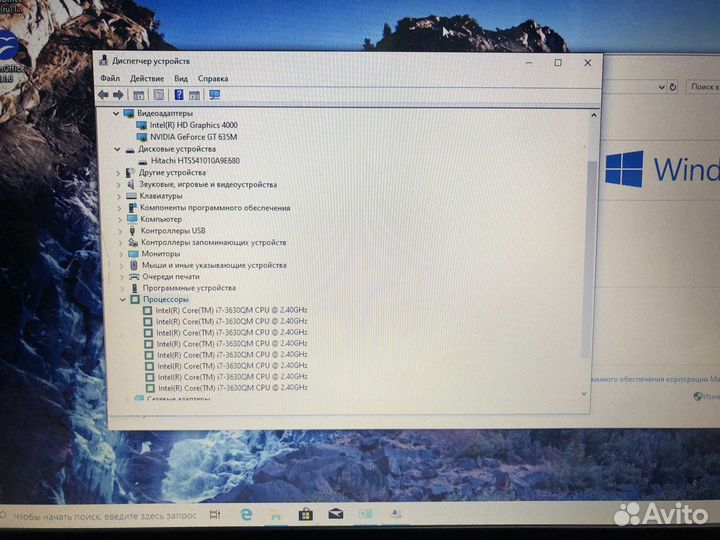Scan for hardware changes monitor icon
Viewport: 720px width, 540px height.
214,95
